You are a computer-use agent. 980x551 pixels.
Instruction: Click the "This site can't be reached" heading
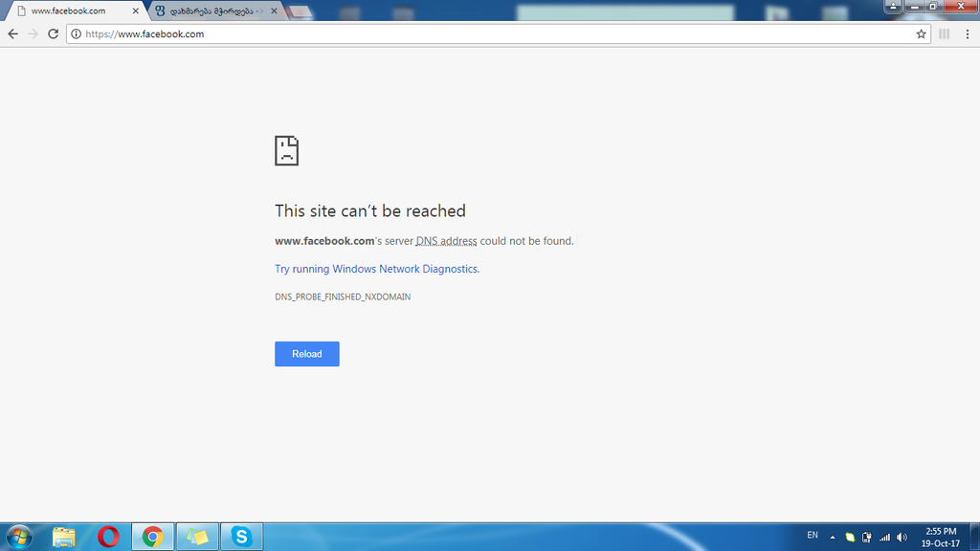click(x=370, y=210)
